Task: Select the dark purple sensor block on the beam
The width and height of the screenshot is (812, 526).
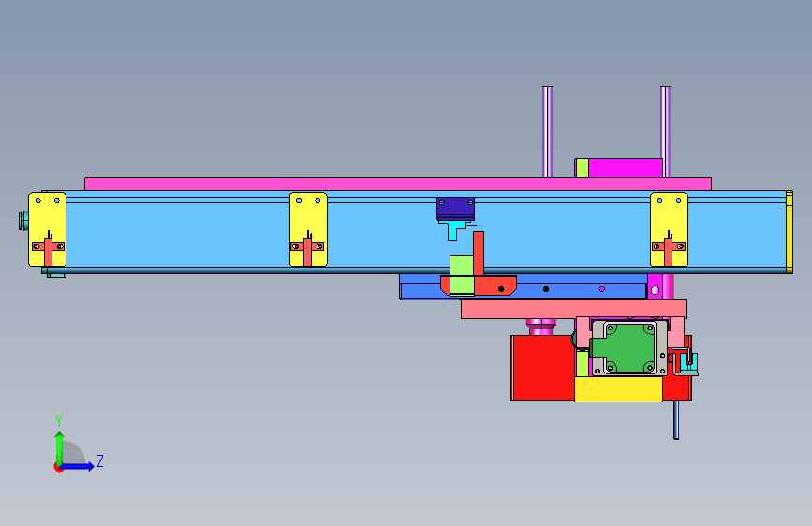Action: pyautogui.click(x=456, y=209)
